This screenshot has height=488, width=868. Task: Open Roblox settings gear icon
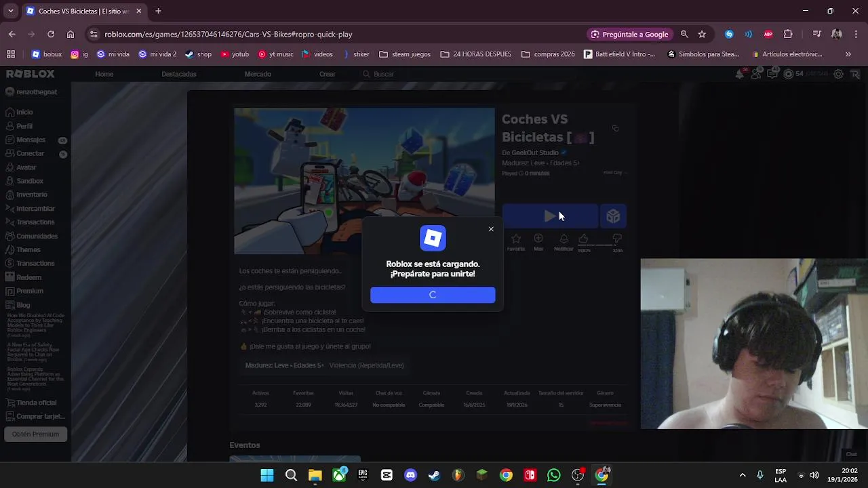[x=839, y=74]
